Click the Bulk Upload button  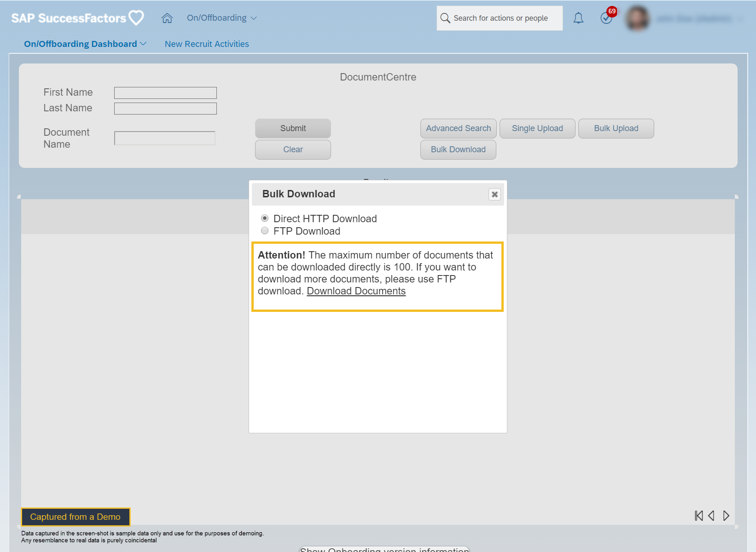click(616, 128)
